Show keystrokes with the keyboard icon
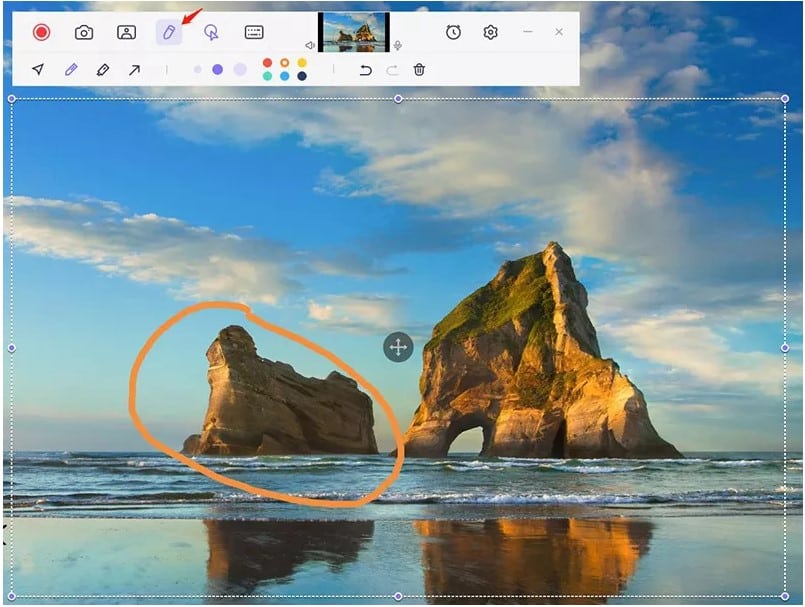The width and height of the screenshot is (805, 607). 254,32
